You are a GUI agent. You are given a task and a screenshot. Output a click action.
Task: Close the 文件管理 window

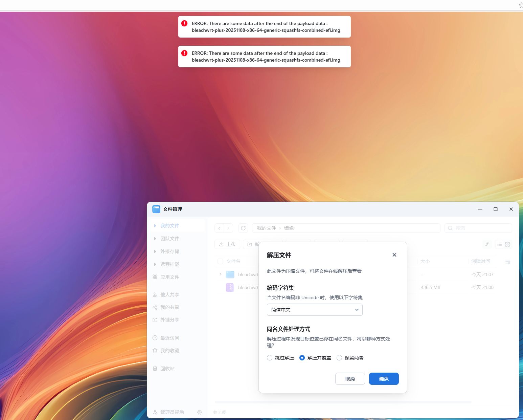(x=511, y=209)
